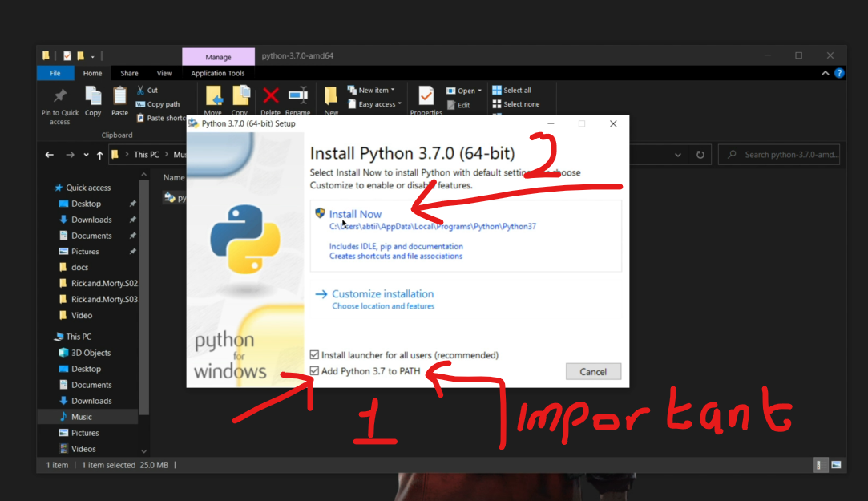Cancel the Python setup

[593, 371]
